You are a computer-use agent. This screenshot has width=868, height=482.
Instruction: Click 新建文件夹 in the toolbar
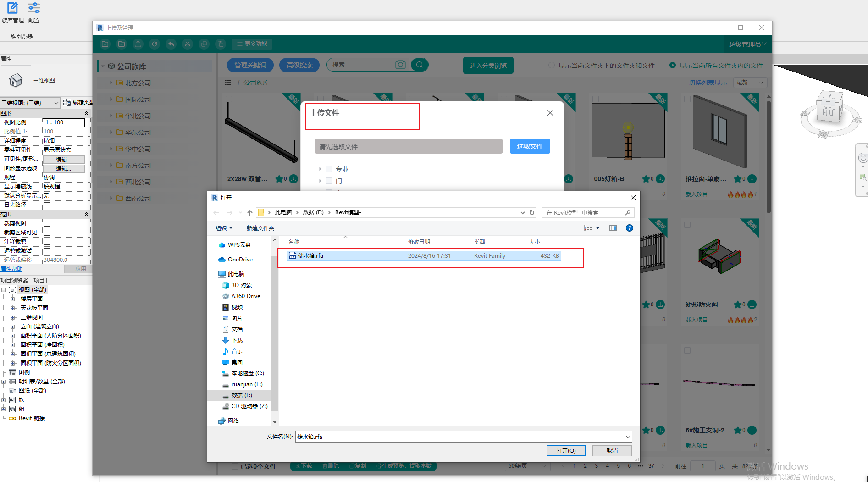pos(260,228)
